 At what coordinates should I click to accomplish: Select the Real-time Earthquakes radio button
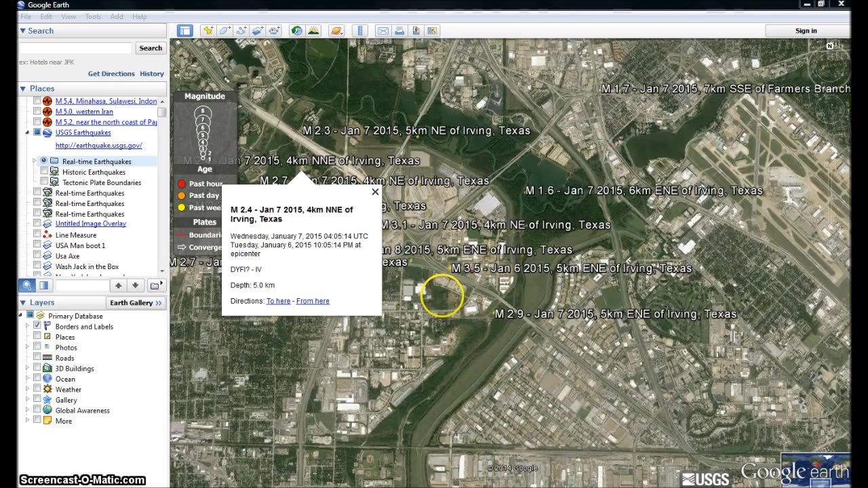coord(44,161)
